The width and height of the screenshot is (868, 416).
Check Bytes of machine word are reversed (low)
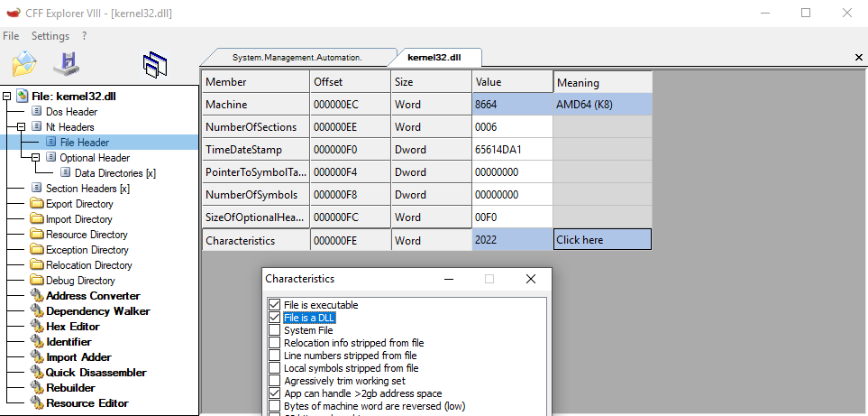click(274, 406)
